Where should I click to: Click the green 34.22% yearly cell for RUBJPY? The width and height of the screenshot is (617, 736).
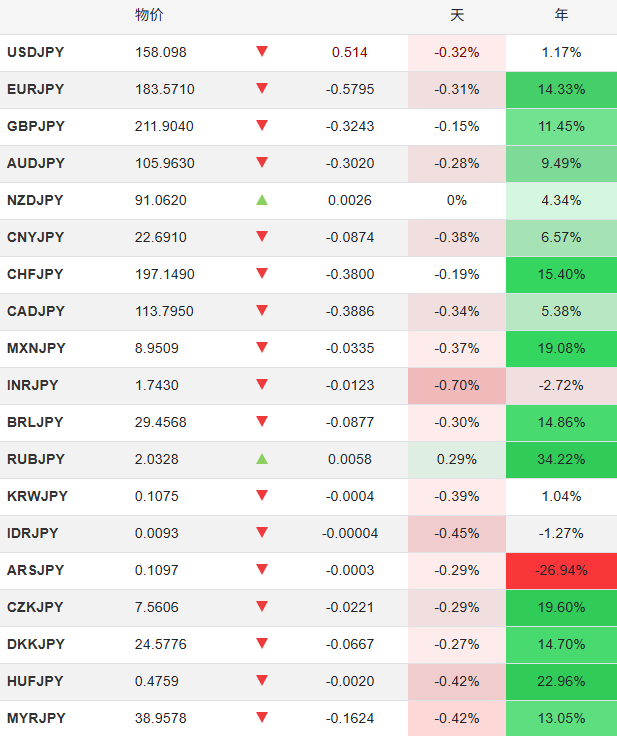click(561, 459)
